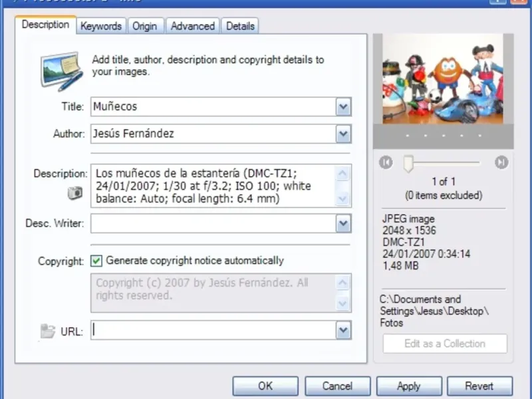This screenshot has width=532, height=399.
Task: Apply changes with the Apply button
Action: (409, 386)
